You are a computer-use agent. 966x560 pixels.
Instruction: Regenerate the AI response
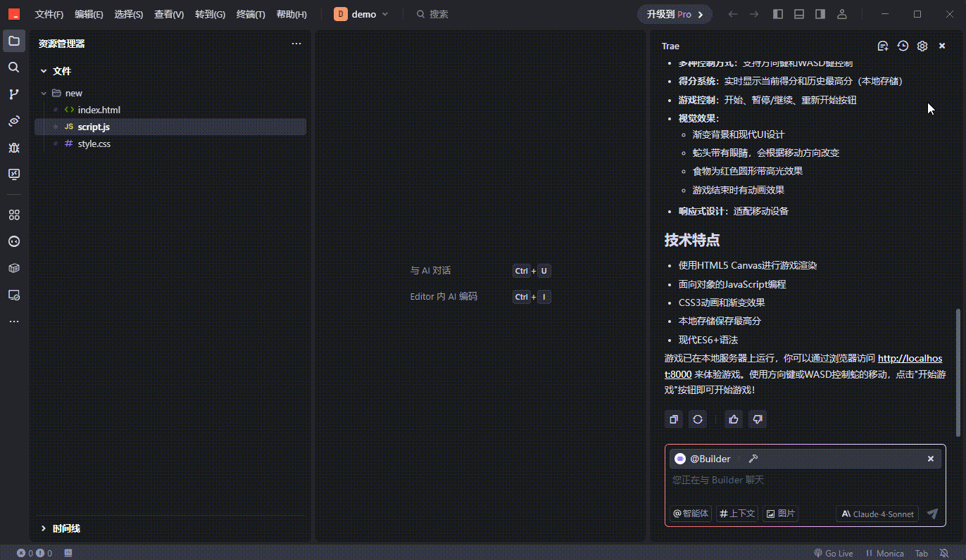pyautogui.click(x=698, y=419)
